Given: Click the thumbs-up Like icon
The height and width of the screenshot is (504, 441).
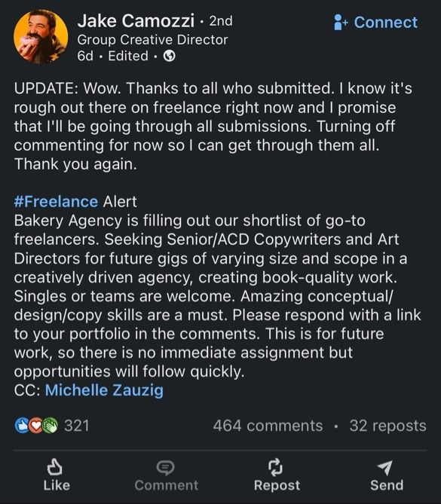Looking at the screenshot, I should pyautogui.click(x=55, y=467).
